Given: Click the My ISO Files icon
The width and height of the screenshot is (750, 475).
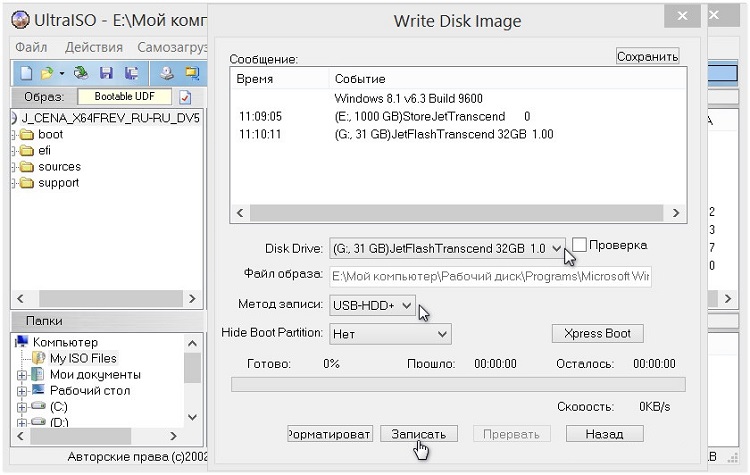Looking at the screenshot, I should pos(38,358).
